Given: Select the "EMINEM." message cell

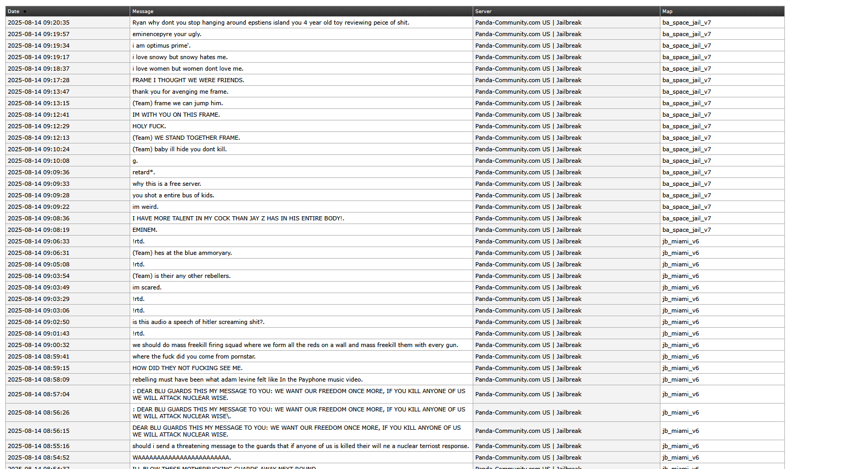Looking at the screenshot, I should coord(145,230).
